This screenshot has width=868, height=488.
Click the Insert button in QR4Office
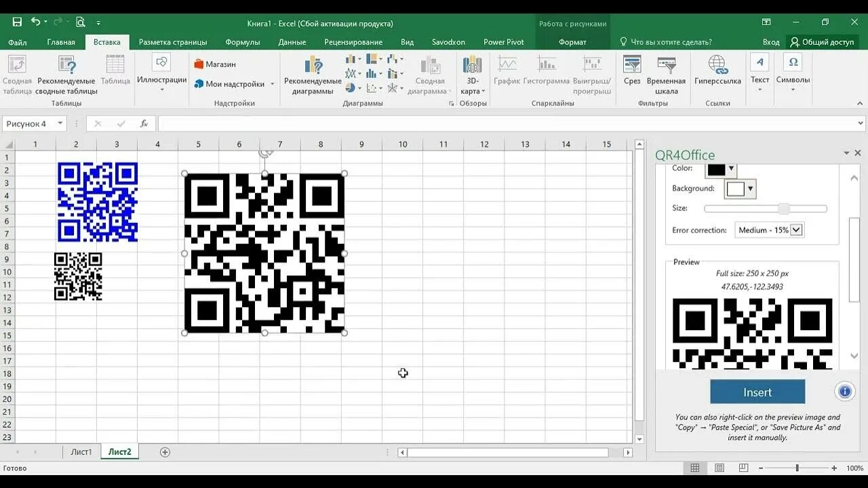click(x=757, y=392)
